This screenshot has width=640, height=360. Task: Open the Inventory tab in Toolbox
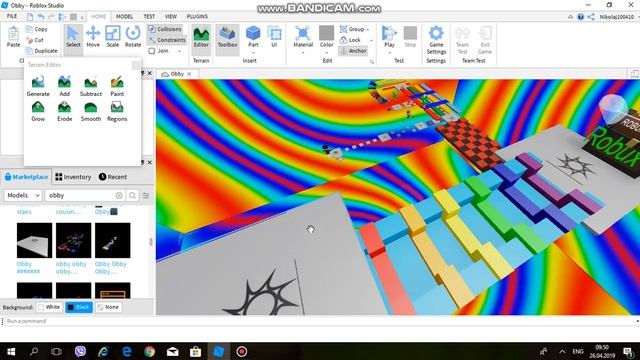pyautogui.click(x=73, y=177)
